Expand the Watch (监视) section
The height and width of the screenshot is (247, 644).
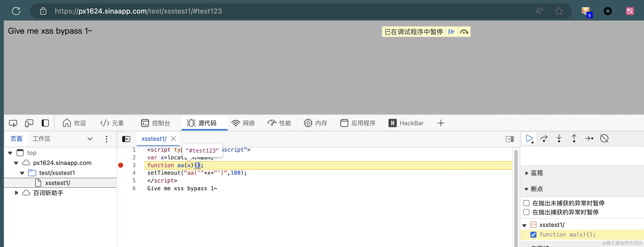coord(526,173)
